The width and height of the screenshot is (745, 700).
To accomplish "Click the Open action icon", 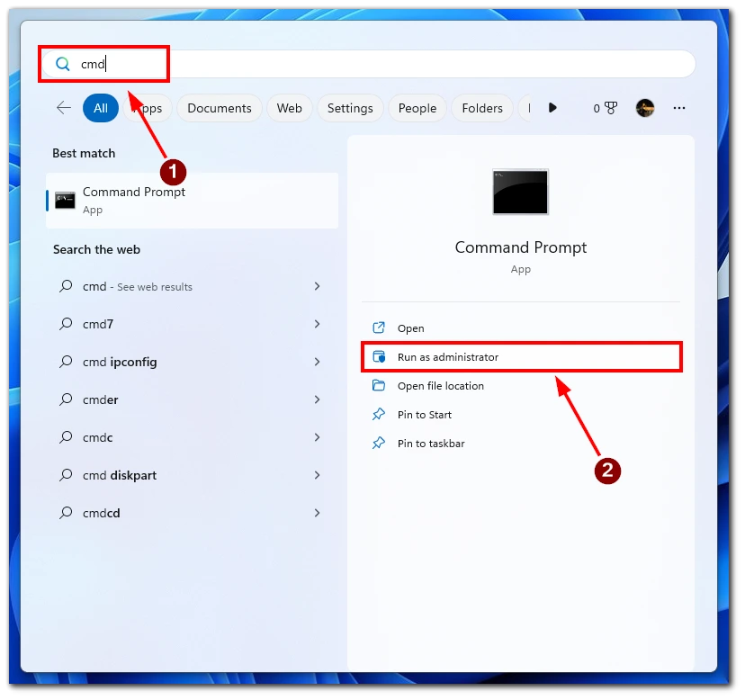I will coord(379,328).
